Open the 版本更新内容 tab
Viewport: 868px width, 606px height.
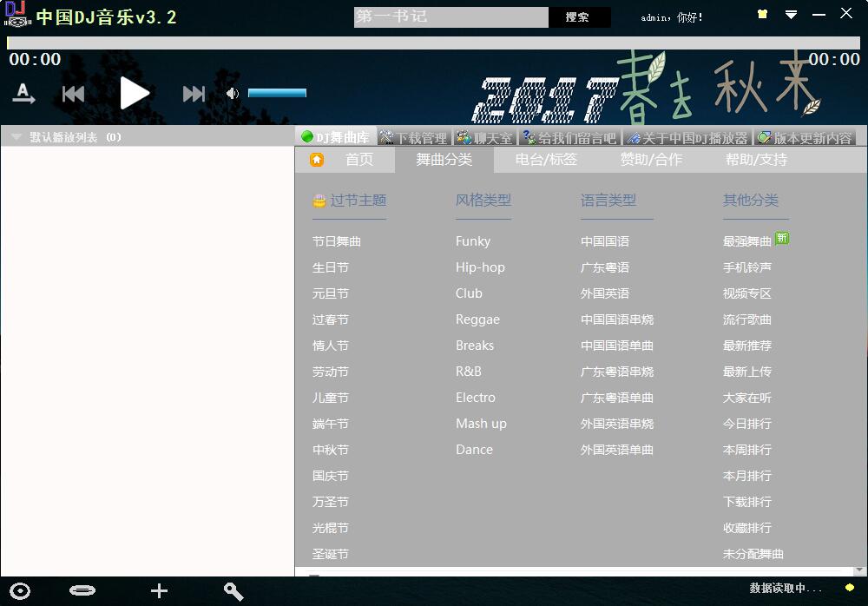coord(805,137)
